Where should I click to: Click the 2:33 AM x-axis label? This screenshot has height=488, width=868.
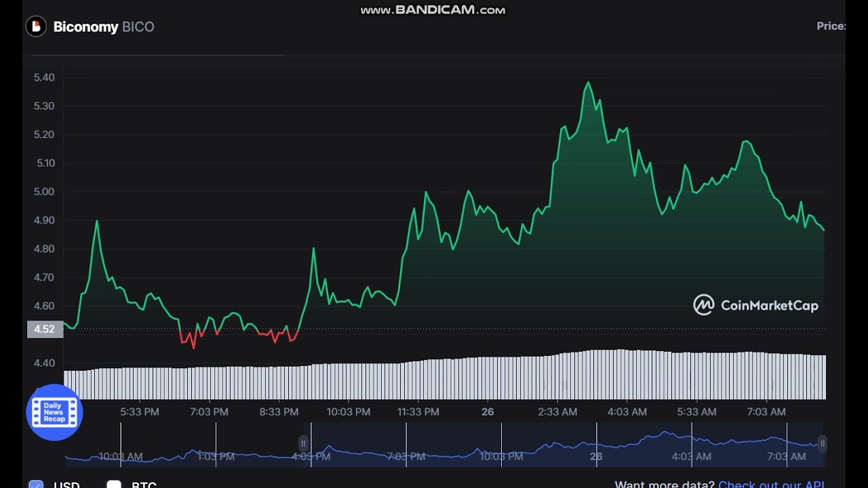(x=557, y=411)
